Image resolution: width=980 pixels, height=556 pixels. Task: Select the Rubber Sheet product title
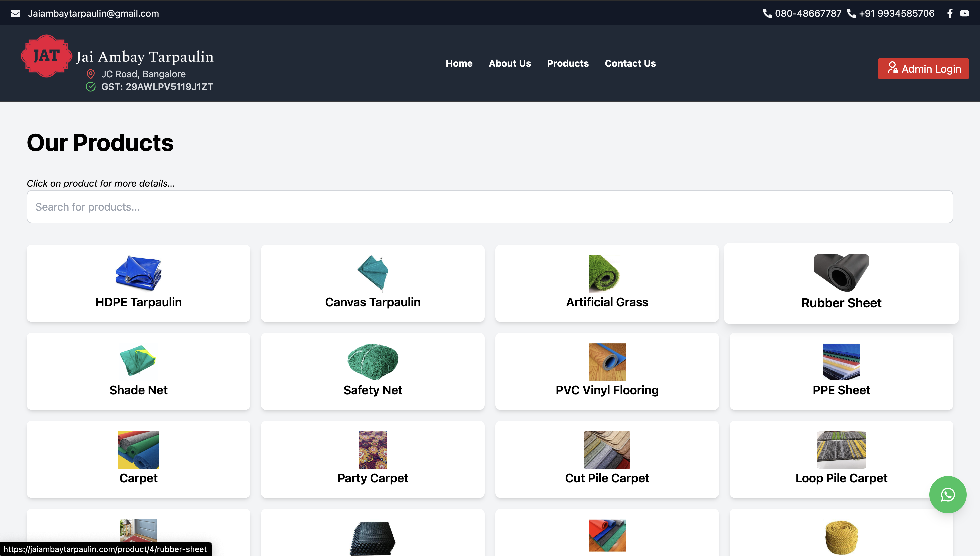pyautogui.click(x=841, y=303)
